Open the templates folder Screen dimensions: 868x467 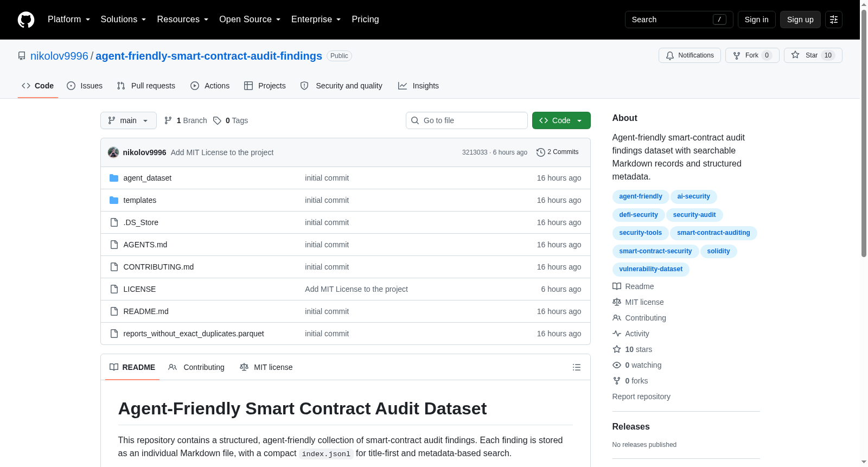coord(139,200)
